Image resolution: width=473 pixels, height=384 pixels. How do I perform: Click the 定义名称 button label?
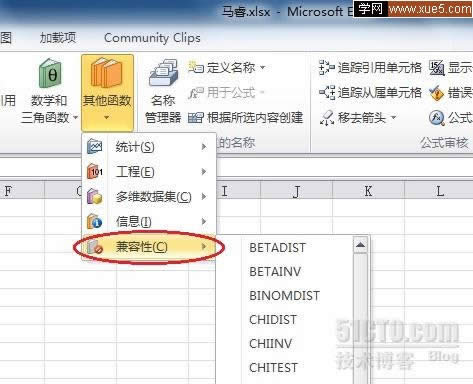231,67
